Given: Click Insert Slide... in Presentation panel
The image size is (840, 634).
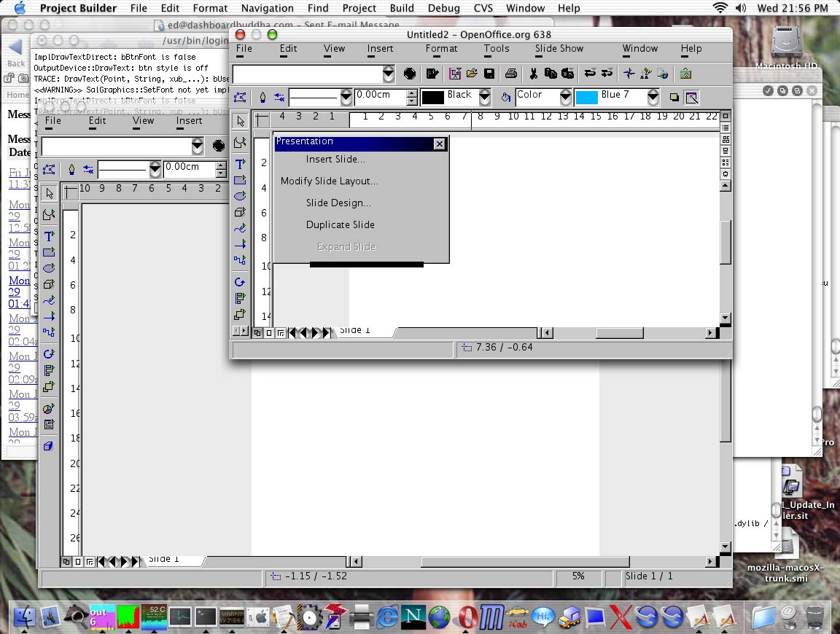Looking at the screenshot, I should [x=335, y=159].
